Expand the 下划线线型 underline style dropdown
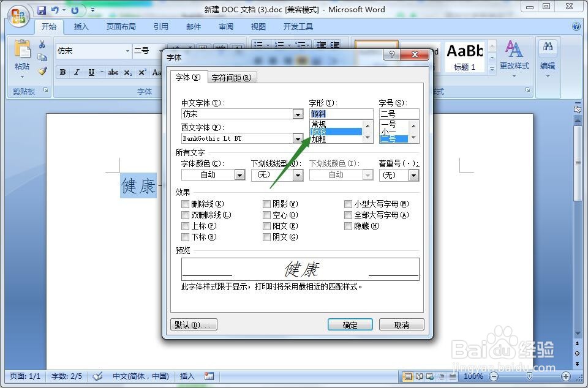The height and width of the screenshot is (388, 588). pyautogui.click(x=298, y=175)
